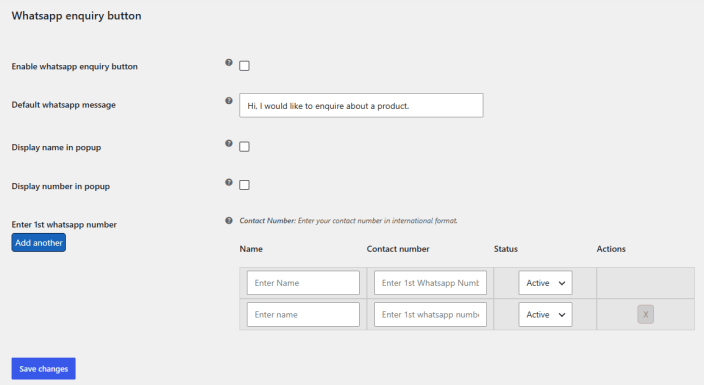Click Add another whatsapp number button
Screen dimensions: 704x385
pyautogui.click(x=39, y=243)
